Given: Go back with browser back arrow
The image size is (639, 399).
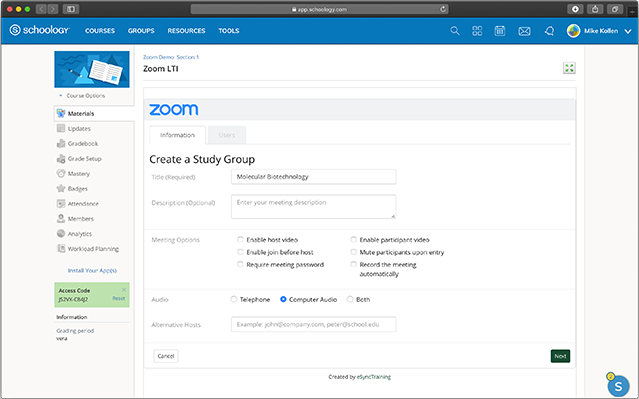Looking at the screenshot, I should click(x=41, y=9).
